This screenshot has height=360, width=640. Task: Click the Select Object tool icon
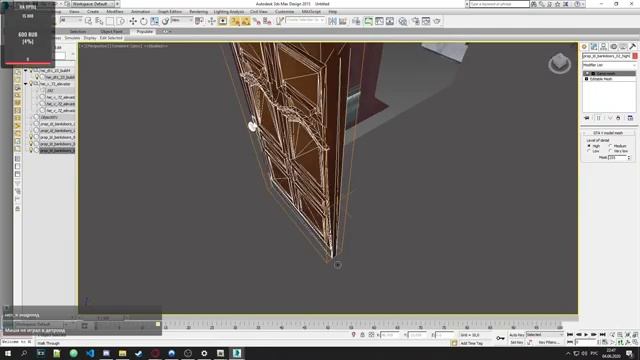click(88, 21)
